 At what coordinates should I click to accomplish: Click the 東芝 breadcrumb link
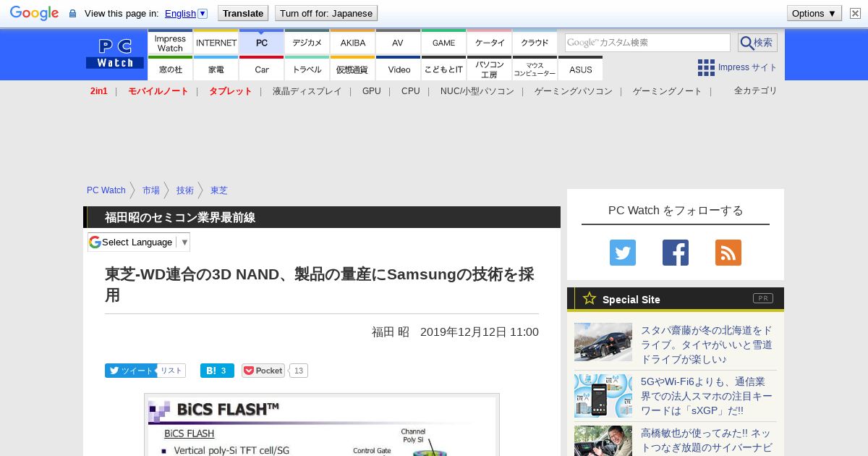click(x=219, y=190)
